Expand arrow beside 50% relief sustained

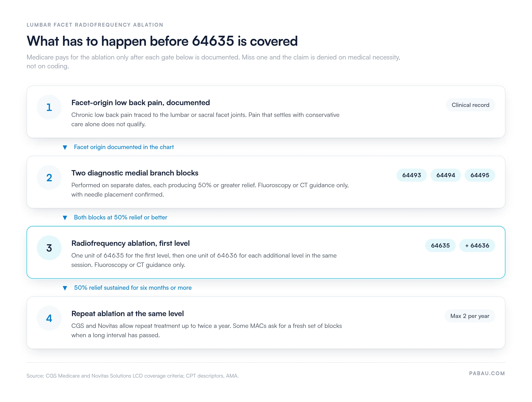coord(65,288)
